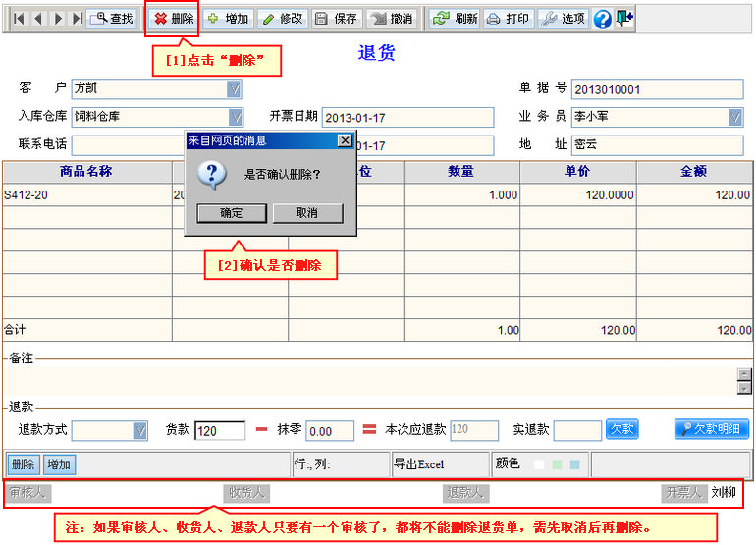This screenshot has height=545, width=756.
Task: Confirm deletion with the 确定 button
Action: (231, 213)
